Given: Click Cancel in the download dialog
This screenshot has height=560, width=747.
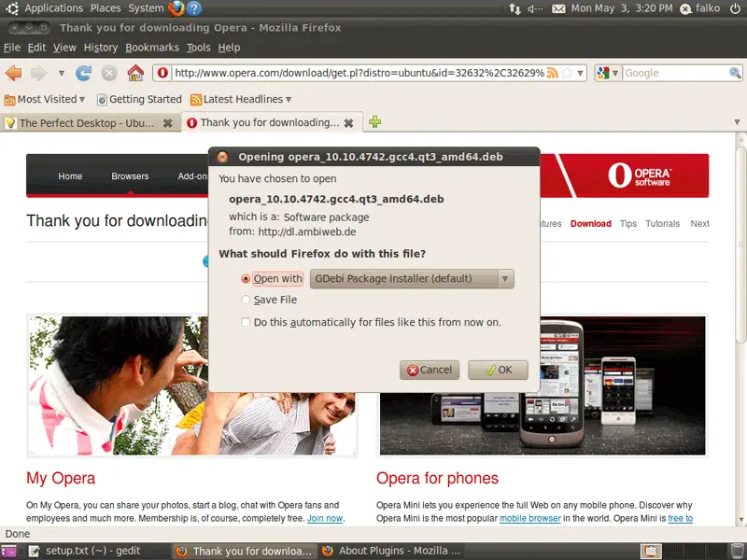Looking at the screenshot, I should 430,370.
